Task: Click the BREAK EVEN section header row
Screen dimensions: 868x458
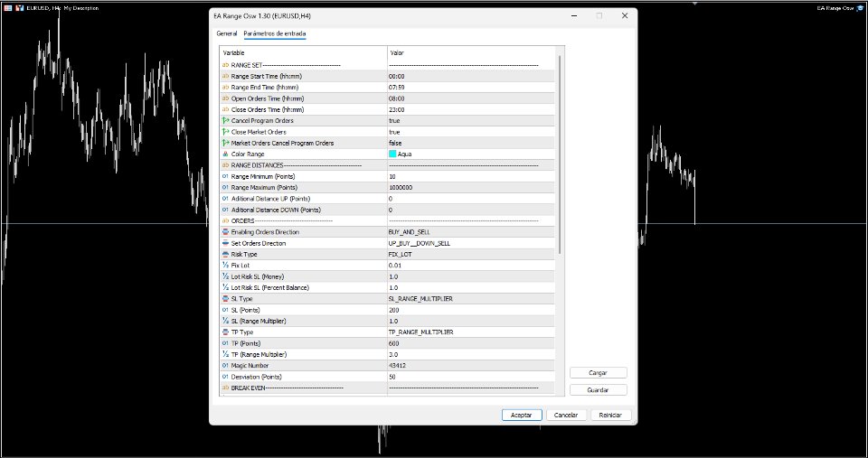Action: [x=387, y=388]
